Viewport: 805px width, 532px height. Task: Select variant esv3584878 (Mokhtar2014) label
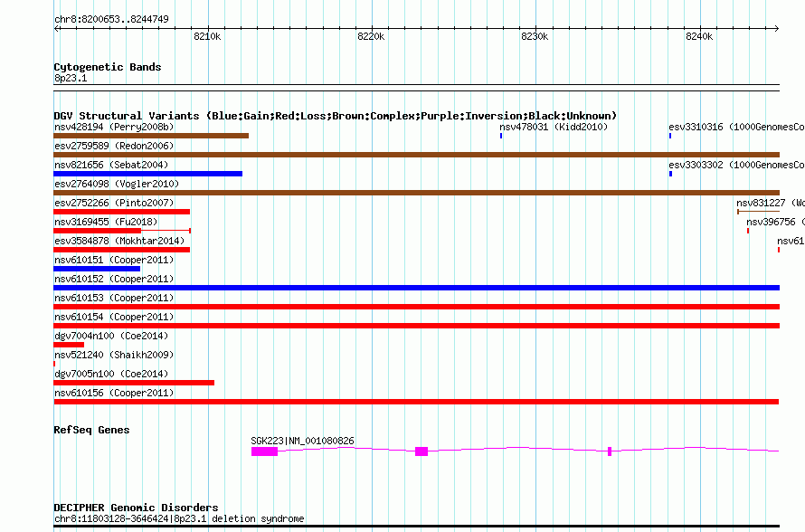[119, 241]
